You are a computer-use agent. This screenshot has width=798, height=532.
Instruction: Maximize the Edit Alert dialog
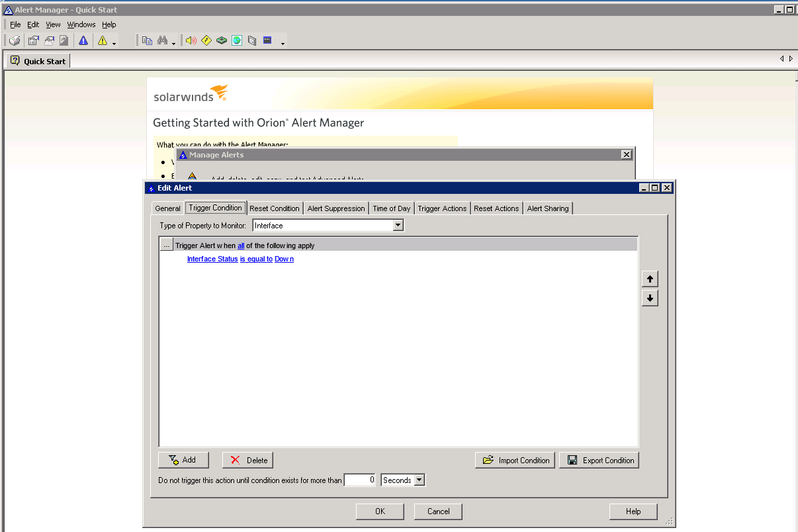tap(655, 188)
